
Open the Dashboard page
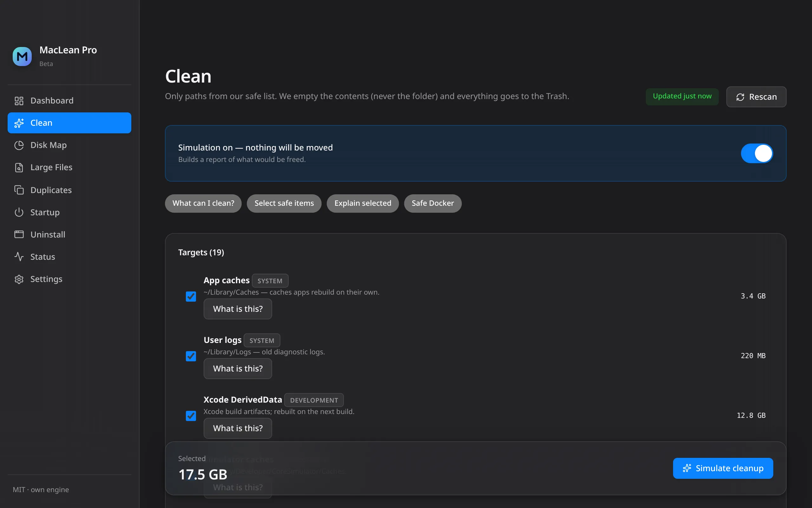(69, 100)
